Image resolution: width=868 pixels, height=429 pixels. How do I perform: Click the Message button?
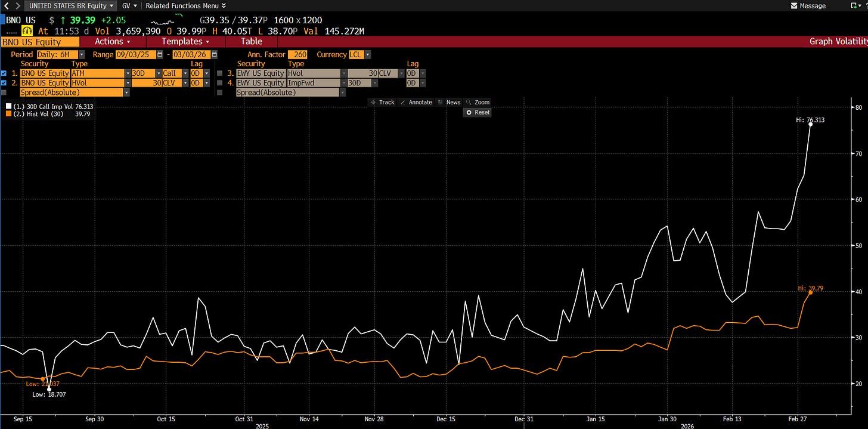click(x=808, y=5)
